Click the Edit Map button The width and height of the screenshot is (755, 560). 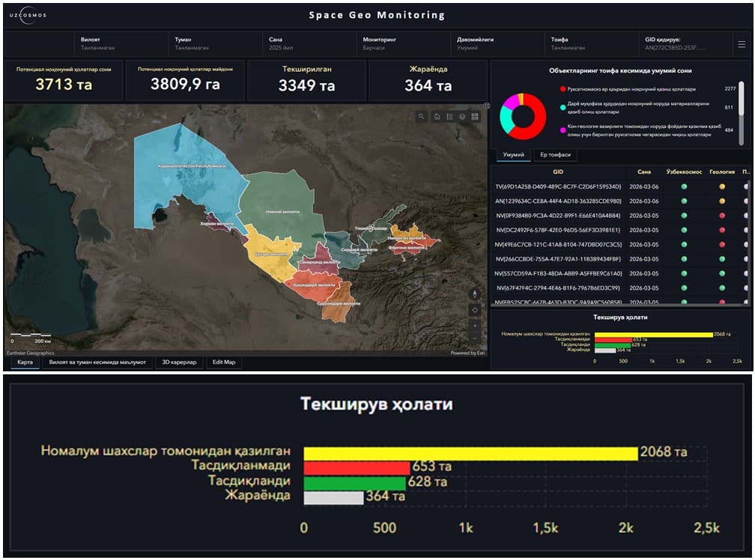pyautogui.click(x=222, y=362)
